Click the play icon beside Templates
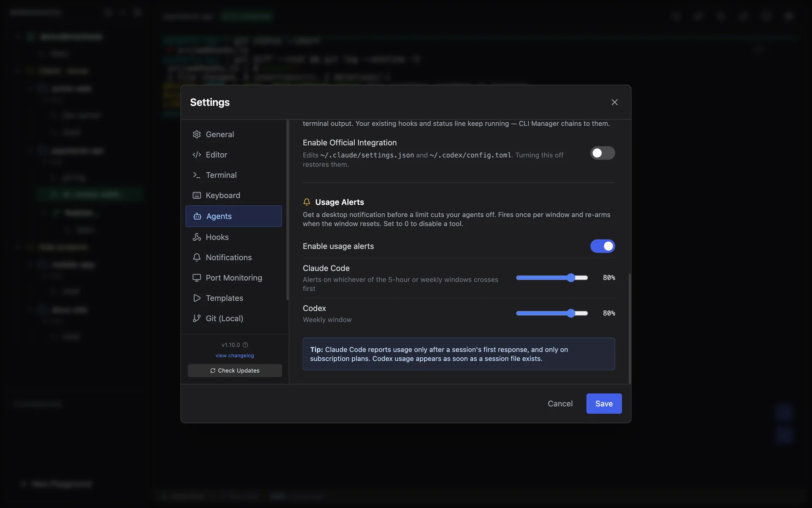 click(x=197, y=298)
